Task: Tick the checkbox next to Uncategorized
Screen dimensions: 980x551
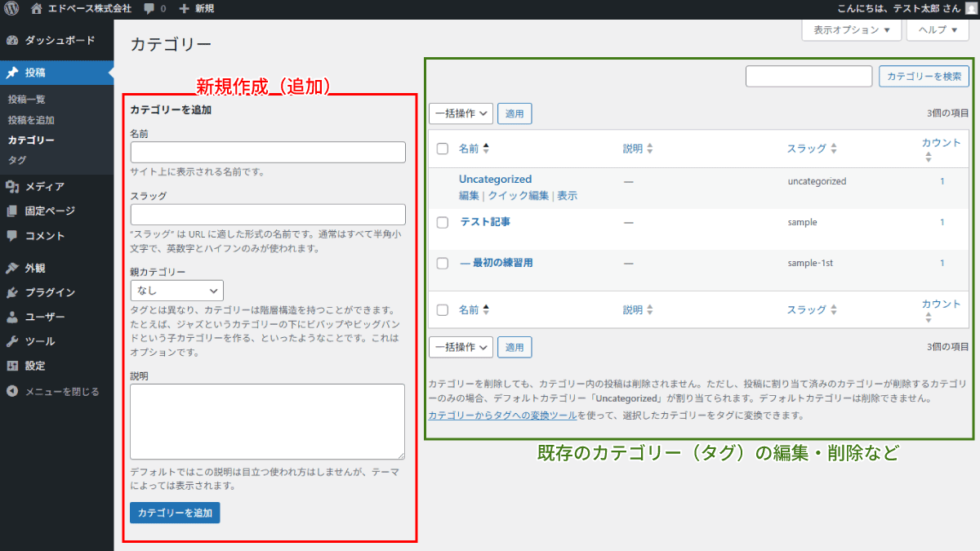Action: [x=442, y=180]
